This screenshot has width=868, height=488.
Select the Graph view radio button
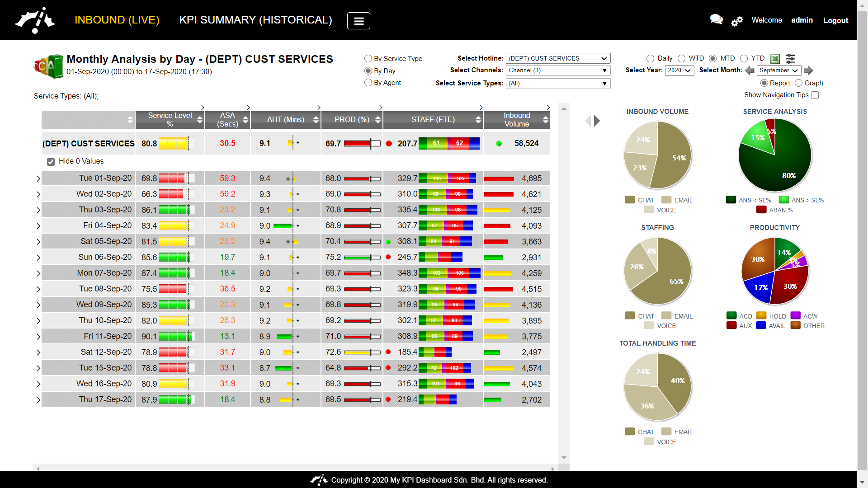(x=799, y=83)
